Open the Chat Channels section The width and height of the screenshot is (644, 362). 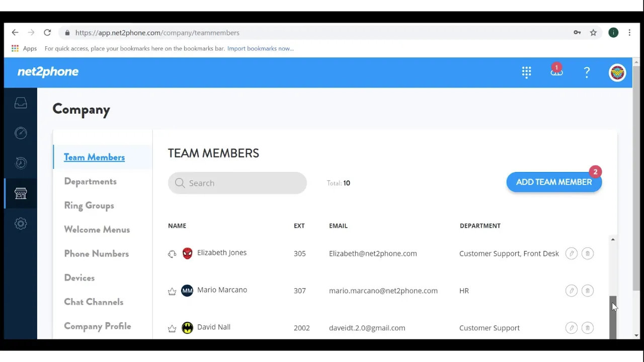coord(94,302)
